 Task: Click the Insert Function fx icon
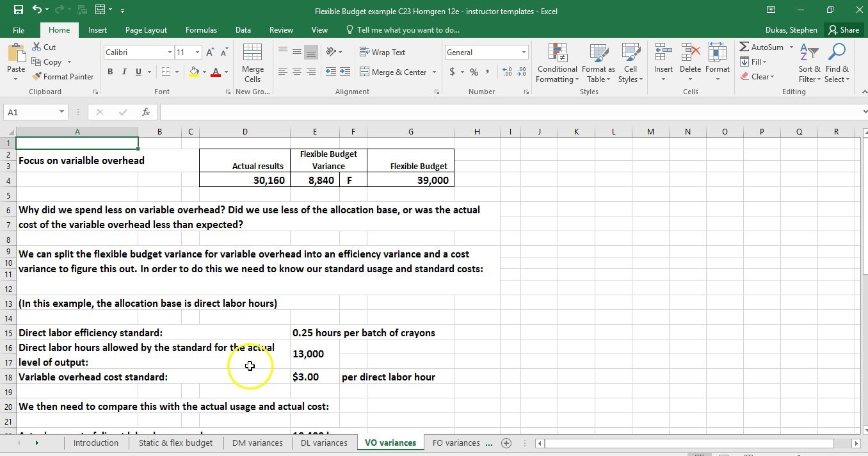coord(146,112)
